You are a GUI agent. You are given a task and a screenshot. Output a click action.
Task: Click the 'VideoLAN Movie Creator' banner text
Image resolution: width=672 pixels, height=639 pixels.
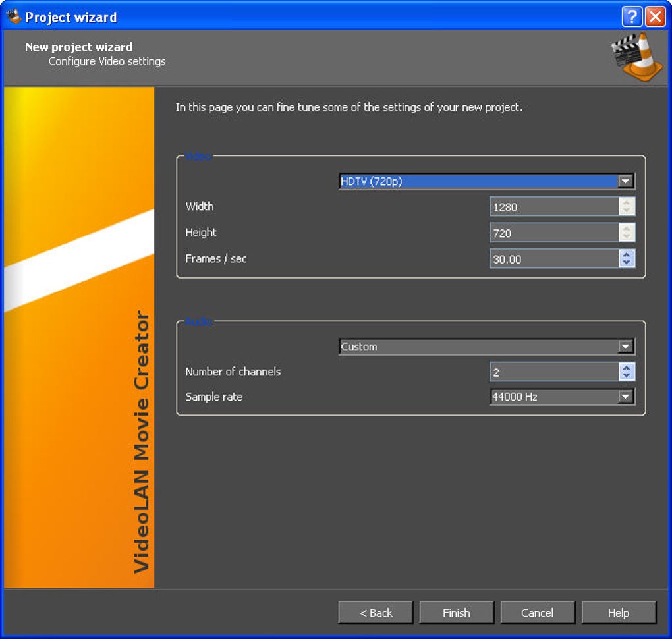point(142,441)
